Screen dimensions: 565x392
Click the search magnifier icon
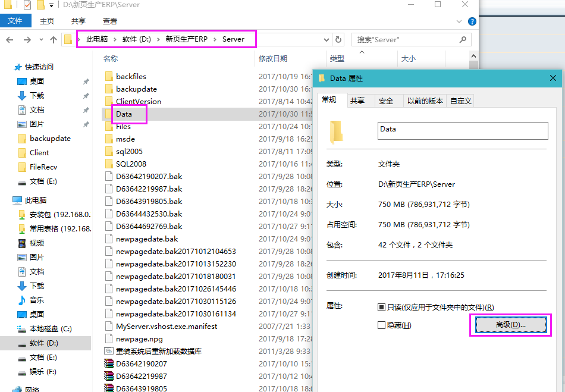pyautogui.click(x=463, y=40)
